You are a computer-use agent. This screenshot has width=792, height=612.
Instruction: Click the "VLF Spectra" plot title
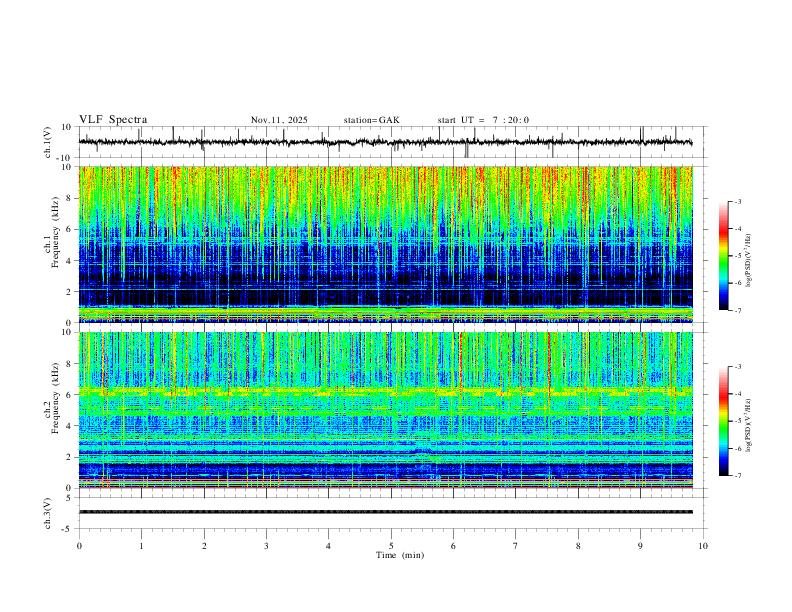point(113,120)
